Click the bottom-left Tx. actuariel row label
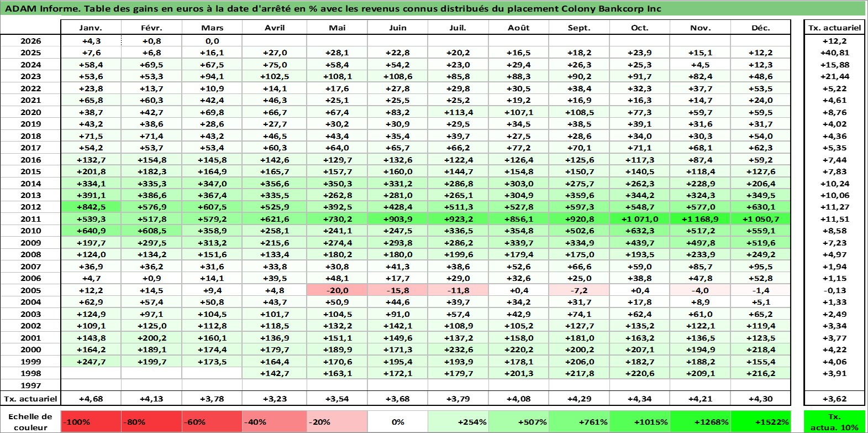868x433 pixels. (x=31, y=398)
